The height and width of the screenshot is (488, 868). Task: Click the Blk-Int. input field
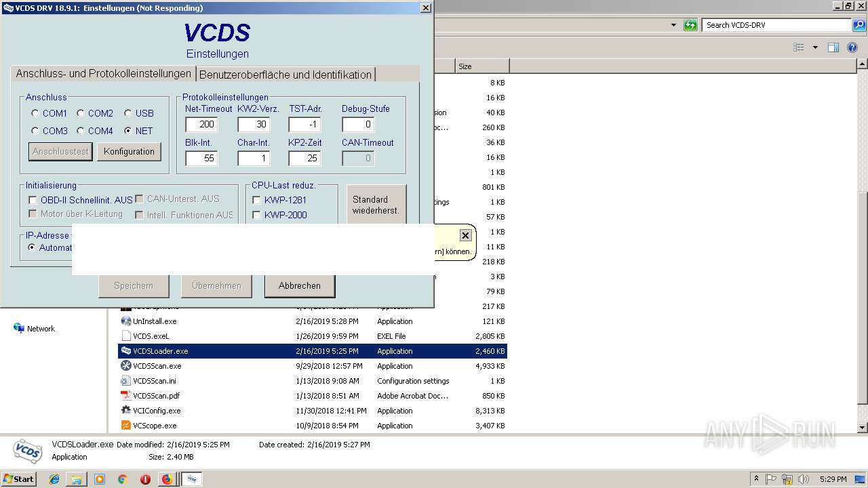click(201, 158)
